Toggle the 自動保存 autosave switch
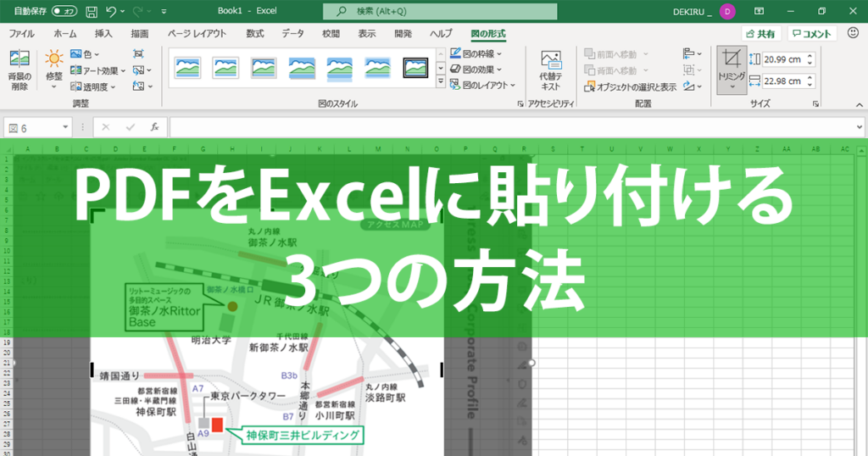Viewport: 868px width, 456px height. tap(64, 11)
